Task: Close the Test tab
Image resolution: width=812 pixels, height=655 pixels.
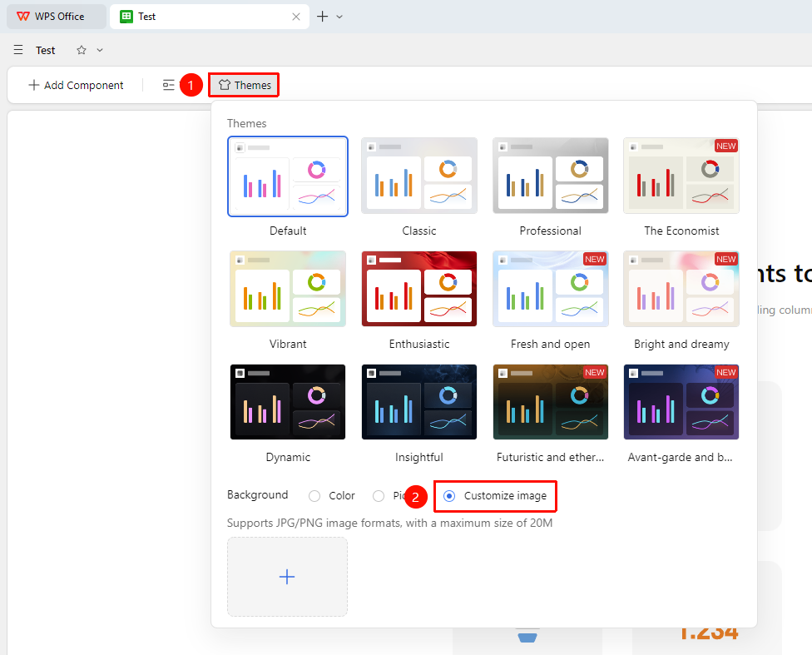Action: tap(296, 17)
